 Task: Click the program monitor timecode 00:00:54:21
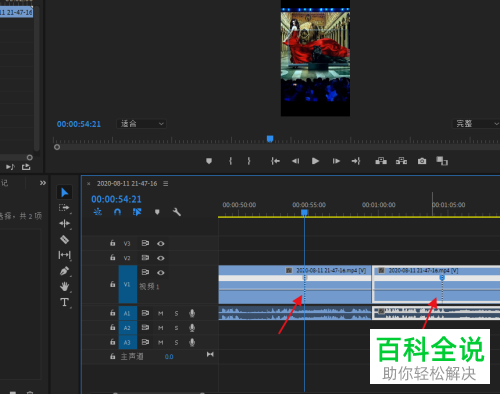point(79,124)
